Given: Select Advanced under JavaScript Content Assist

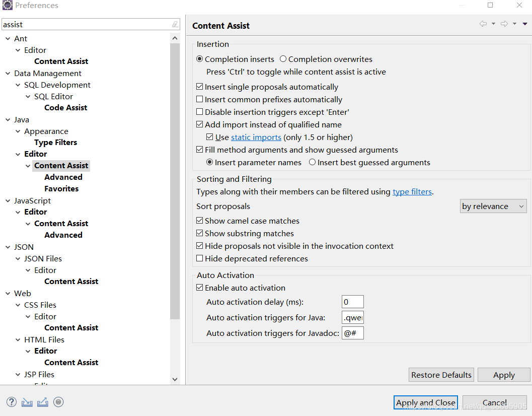Looking at the screenshot, I should (63, 235).
